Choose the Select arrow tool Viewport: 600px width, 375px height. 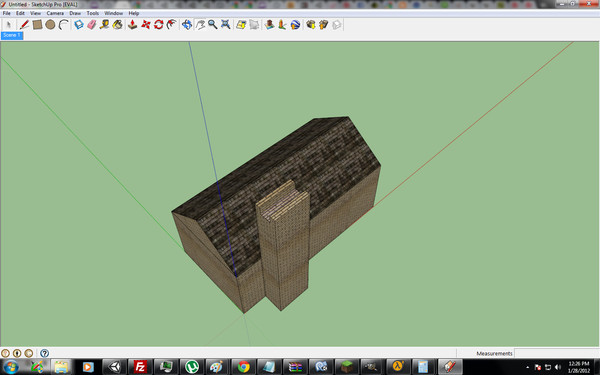[8, 25]
